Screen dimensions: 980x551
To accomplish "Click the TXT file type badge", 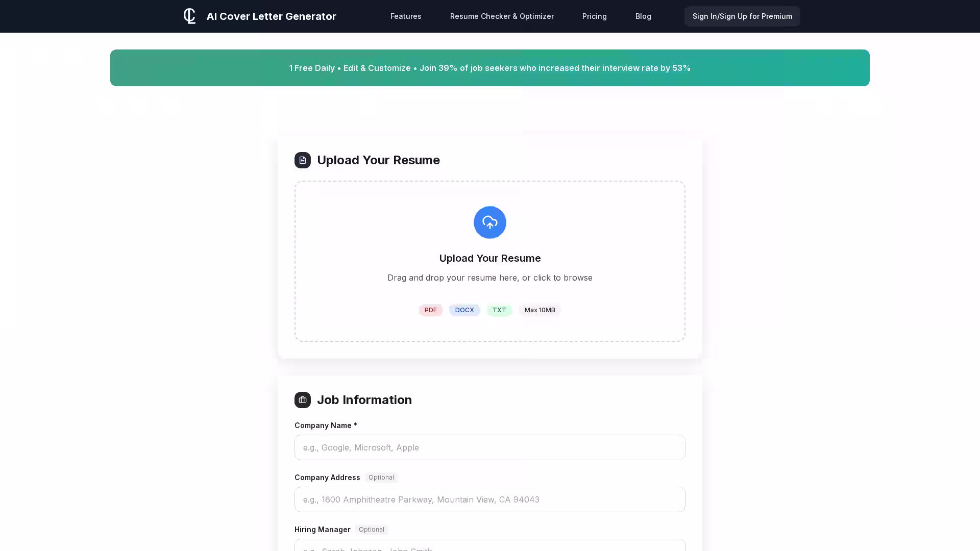I will pyautogui.click(x=499, y=310).
